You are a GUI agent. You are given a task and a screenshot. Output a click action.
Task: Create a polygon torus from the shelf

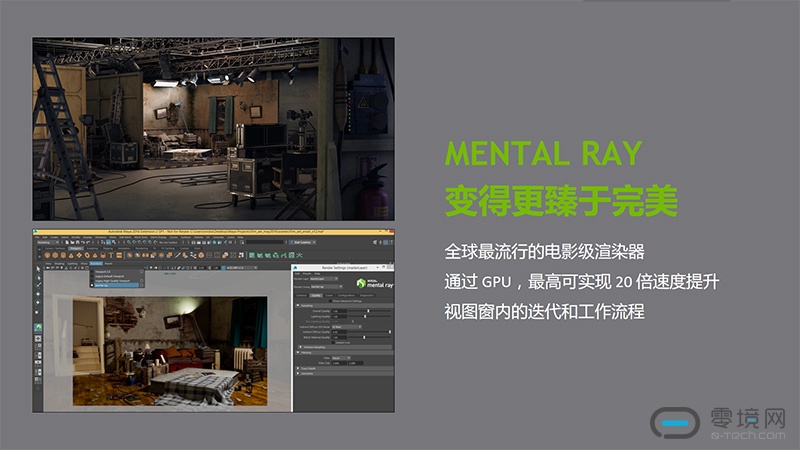point(87,255)
